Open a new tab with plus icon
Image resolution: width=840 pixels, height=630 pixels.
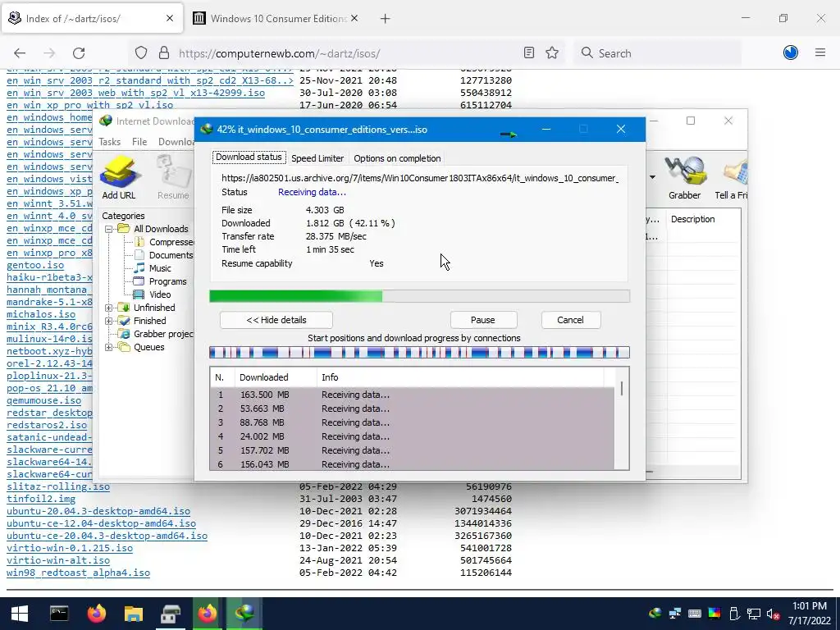point(386,19)
